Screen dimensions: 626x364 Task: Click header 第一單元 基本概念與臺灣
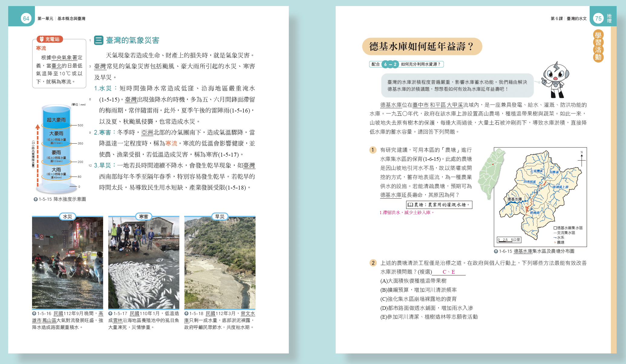point(61,18)
